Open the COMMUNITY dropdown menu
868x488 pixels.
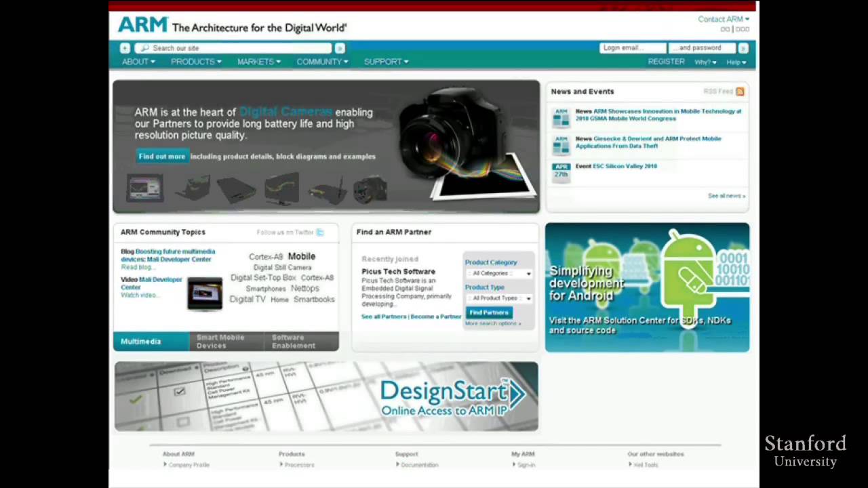[322, 62]
